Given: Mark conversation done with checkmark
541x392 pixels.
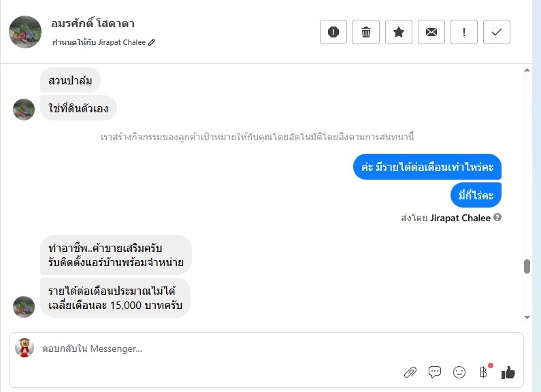Looking at the screenshot, I should pyautogui.click(x=497, y=32).
